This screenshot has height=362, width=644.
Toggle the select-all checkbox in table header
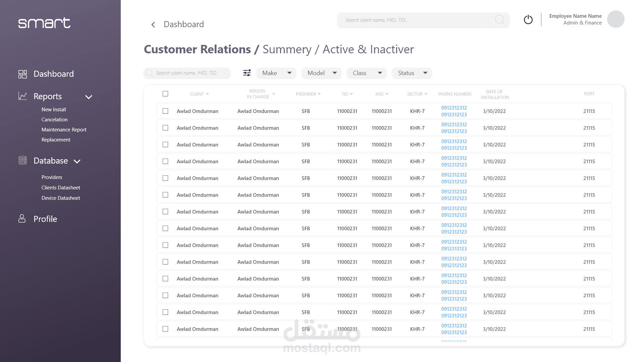[165, 94]
